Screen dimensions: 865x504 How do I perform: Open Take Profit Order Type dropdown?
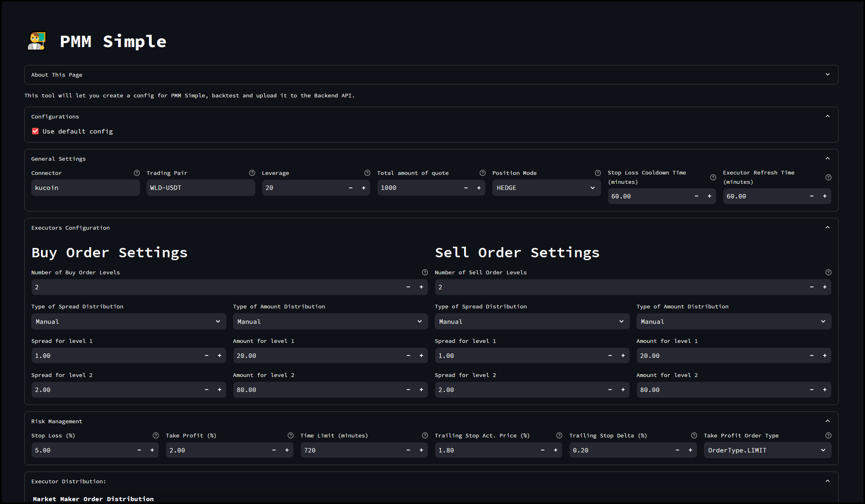[x=767, y=450]
